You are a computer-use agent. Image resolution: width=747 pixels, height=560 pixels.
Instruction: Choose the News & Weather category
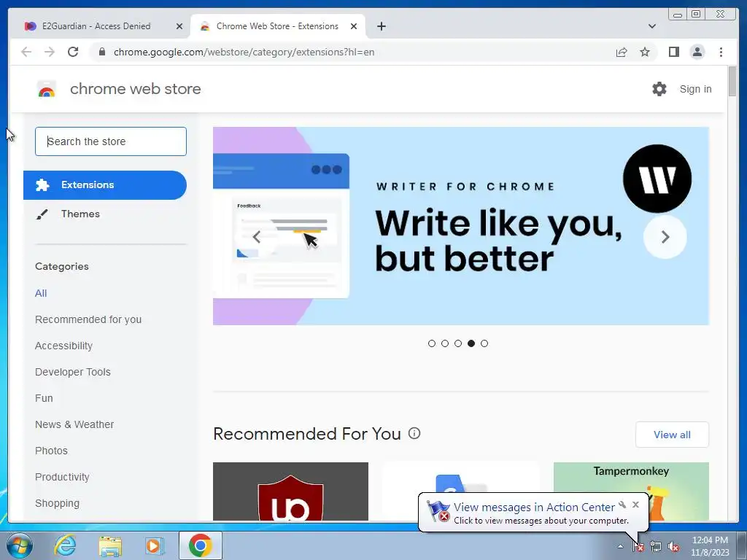[x=74, y=424]
